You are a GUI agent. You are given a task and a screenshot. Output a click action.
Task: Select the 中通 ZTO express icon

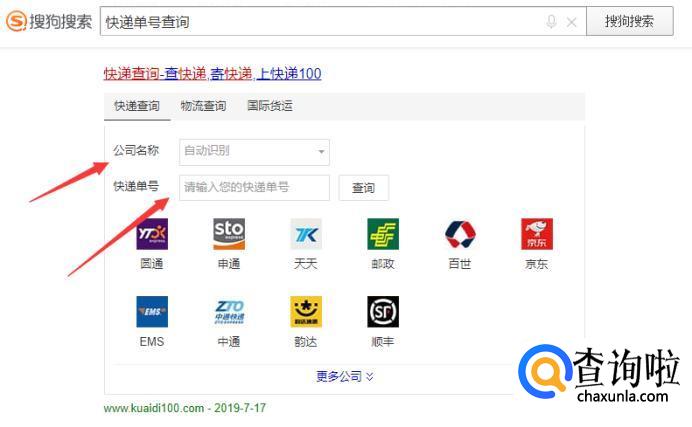(229, 311)
